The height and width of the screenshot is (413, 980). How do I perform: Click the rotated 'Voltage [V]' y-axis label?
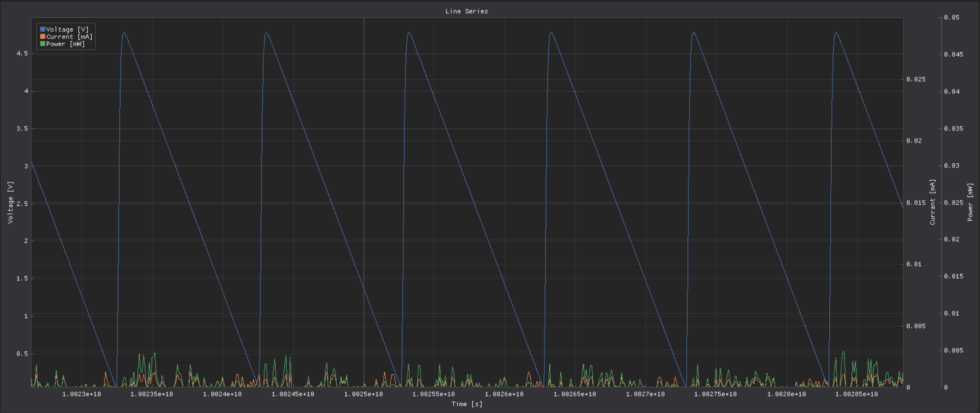tap(11, 202)
